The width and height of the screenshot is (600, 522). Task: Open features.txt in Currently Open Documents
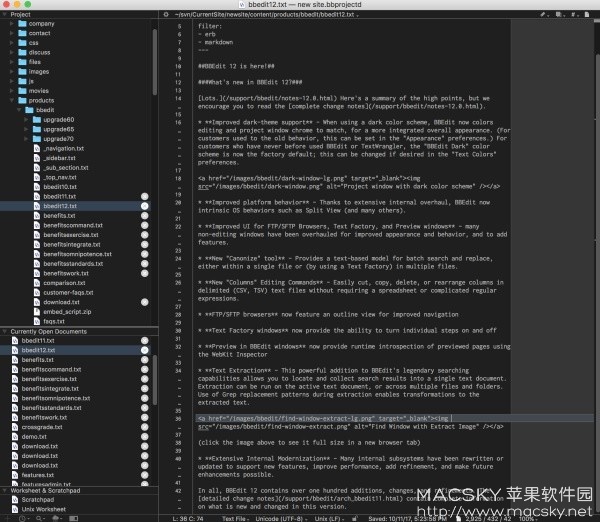(x=38, y=475)
